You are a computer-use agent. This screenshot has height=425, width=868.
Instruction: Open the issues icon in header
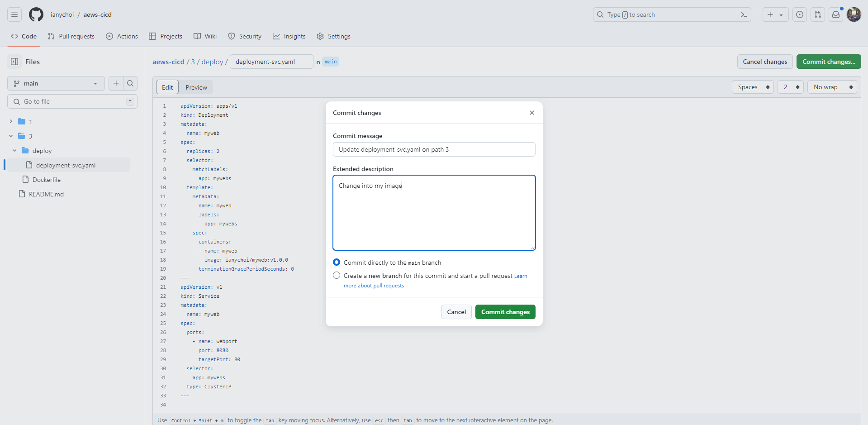(800, 14)
